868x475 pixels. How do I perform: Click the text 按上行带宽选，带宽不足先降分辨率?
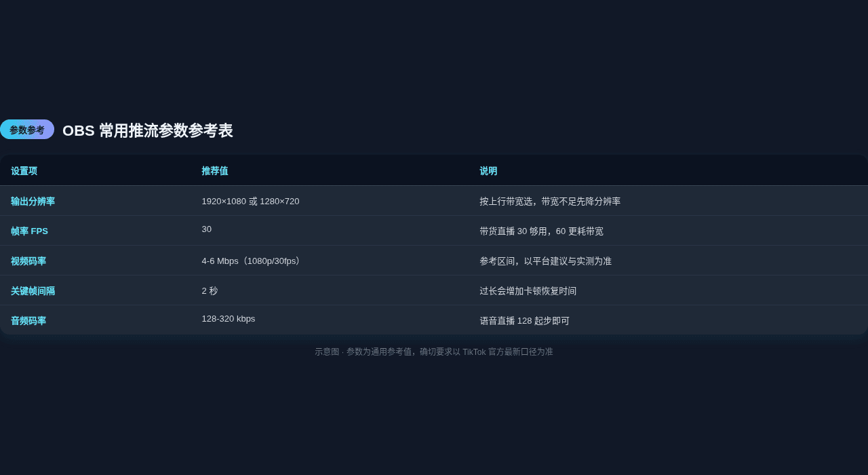click(x=550, y=202)
